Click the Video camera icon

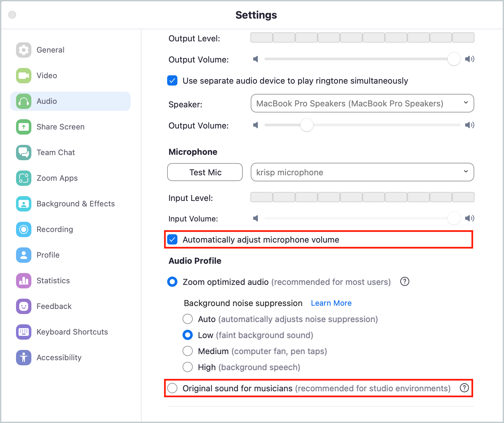pyautogui.click(x=24, y=76)
